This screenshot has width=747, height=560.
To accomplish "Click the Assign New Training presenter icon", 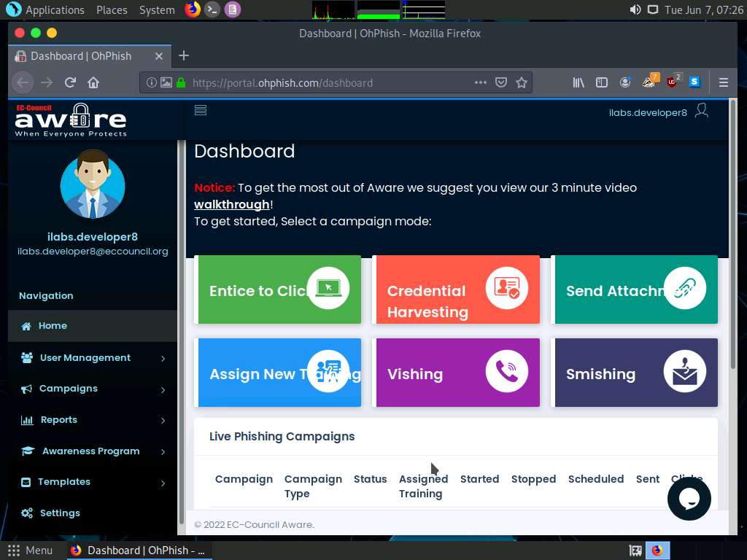I will 328,371.
